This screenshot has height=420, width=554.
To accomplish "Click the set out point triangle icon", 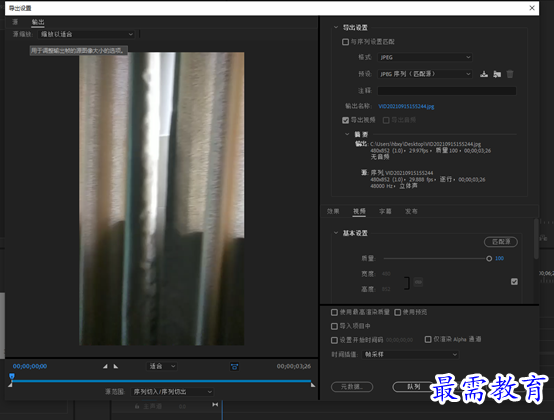I will pyautogui.click(x=116, y=366).
